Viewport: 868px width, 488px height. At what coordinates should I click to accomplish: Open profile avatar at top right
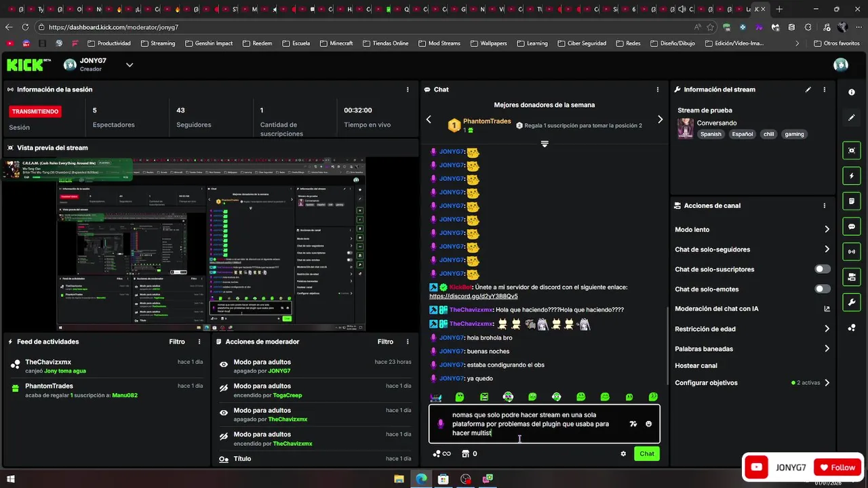[841, 65]
